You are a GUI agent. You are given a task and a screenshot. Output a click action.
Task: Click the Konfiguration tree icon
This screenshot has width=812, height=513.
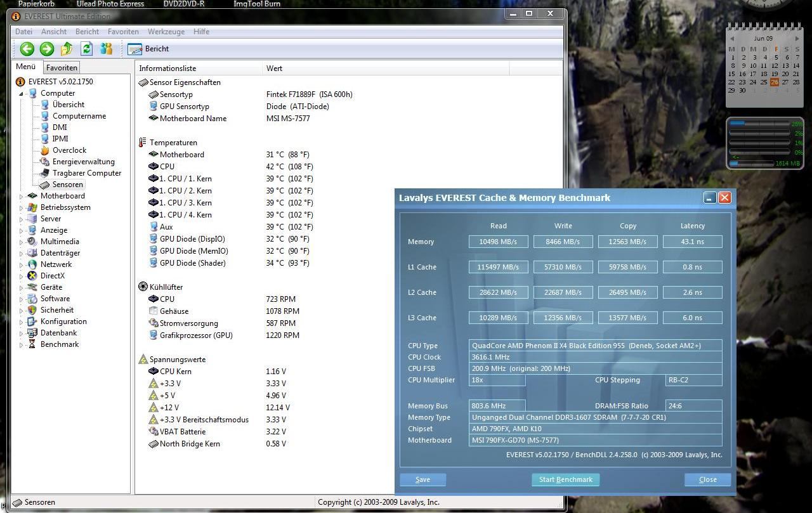pyautogui.click(x=32, y=321)
